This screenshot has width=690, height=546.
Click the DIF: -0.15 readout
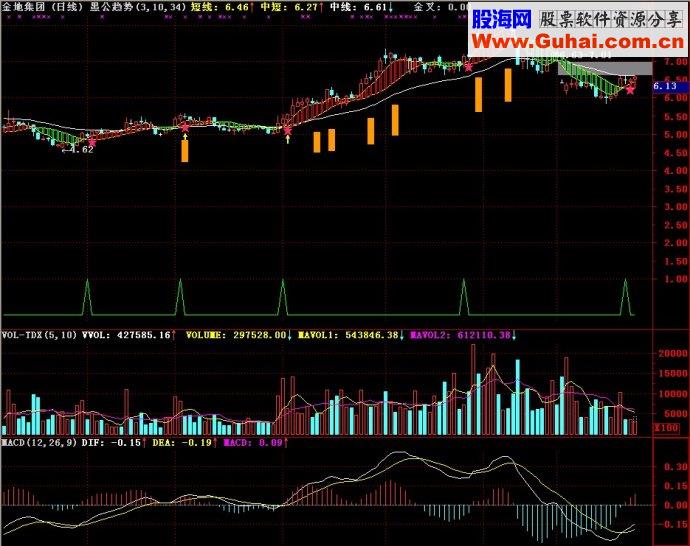click(x=114, y=443)
